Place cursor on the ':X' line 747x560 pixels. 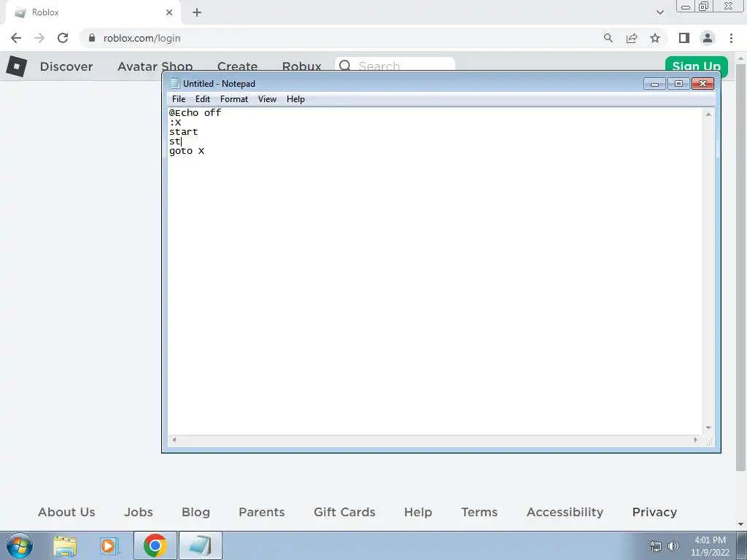175,122
